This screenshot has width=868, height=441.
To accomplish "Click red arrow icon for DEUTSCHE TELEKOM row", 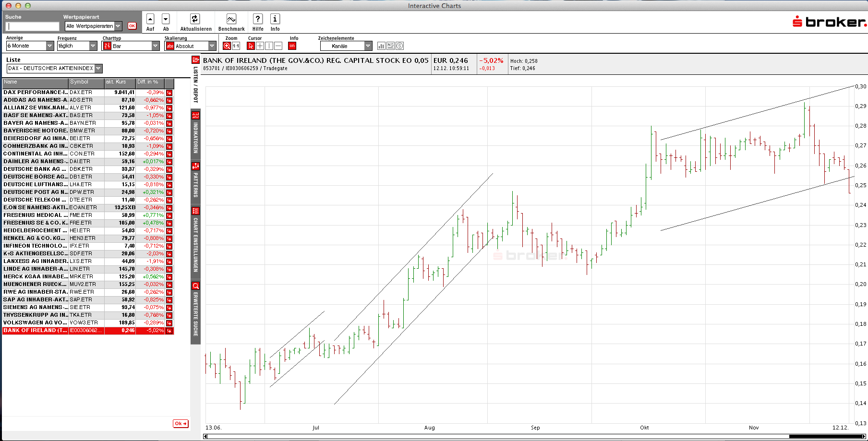I will (x=169, y=200).
